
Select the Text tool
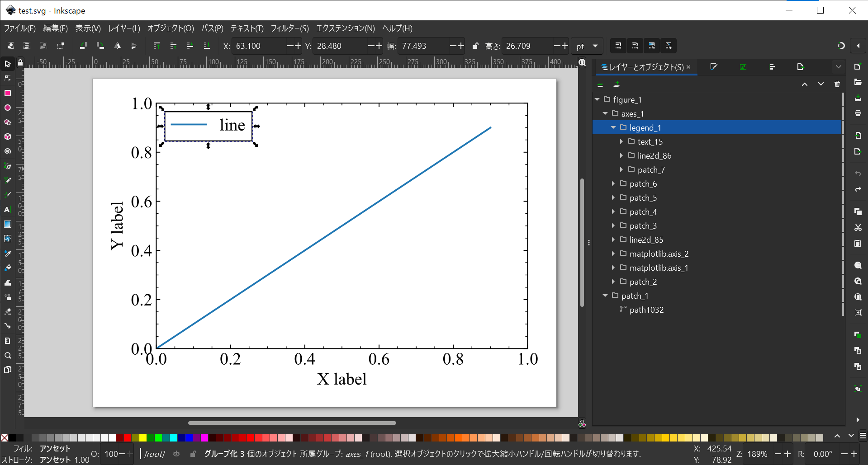[x=8, y=209]
